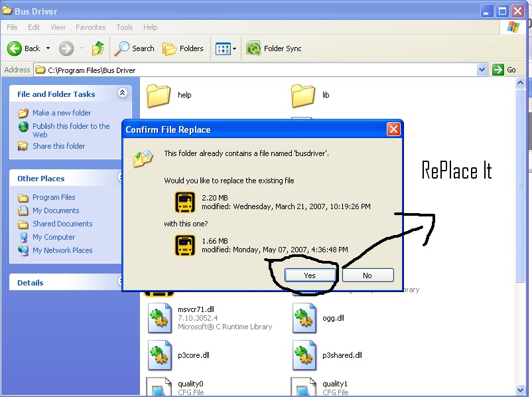Open Shared Documents link
Screen dimensions: 532x397
[62, 224]
